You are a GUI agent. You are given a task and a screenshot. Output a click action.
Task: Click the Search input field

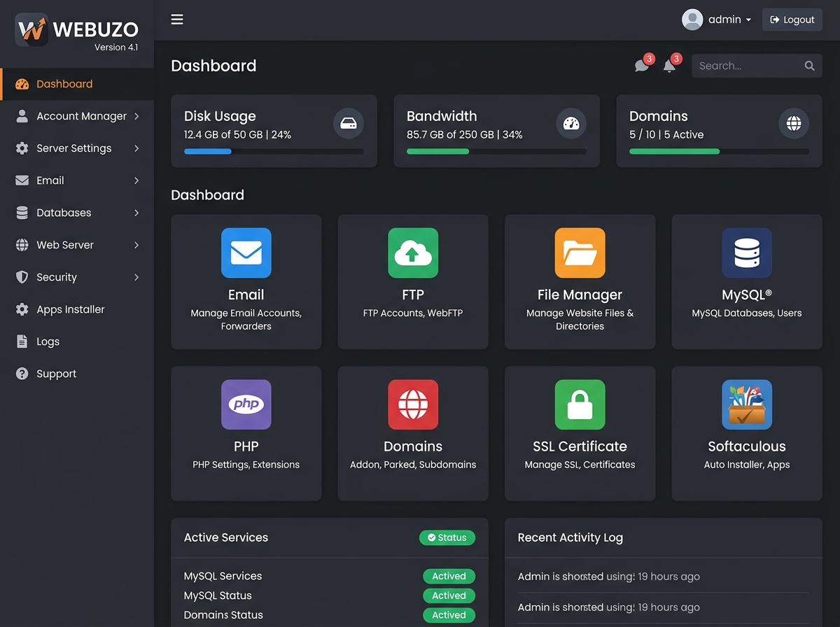click(757, 66)
